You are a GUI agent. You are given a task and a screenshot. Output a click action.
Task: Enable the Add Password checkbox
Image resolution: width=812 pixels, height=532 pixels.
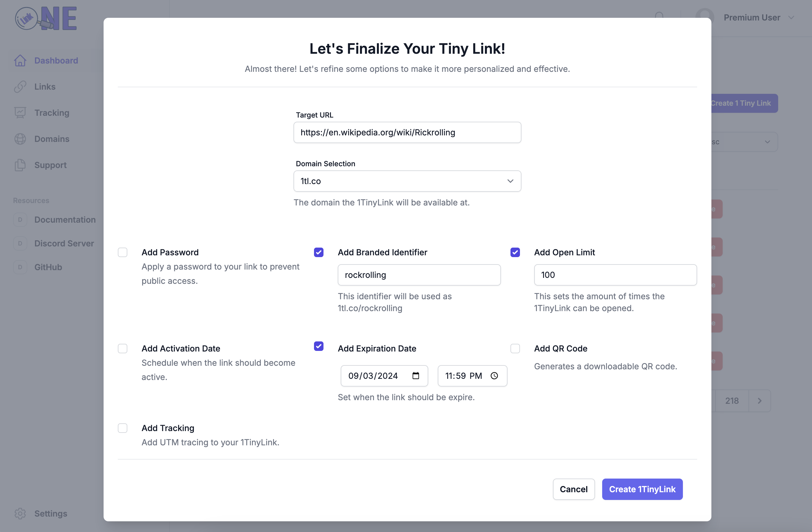tap(123, 252)
